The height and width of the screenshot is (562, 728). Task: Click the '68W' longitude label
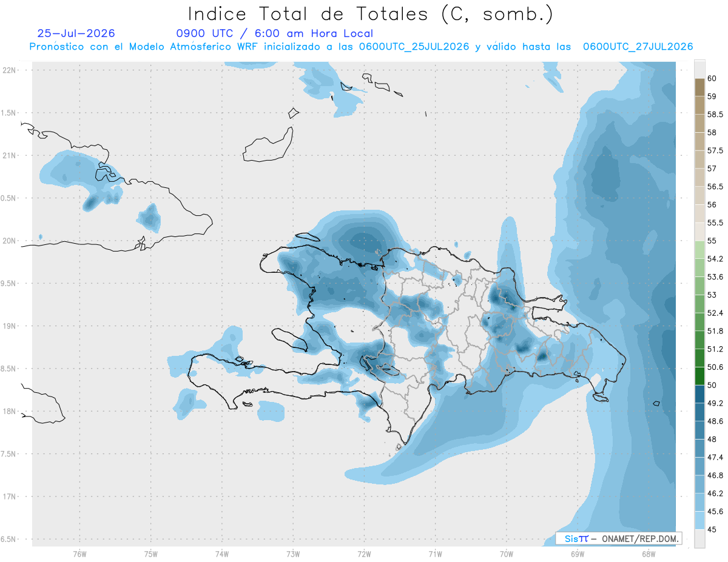(649, 554)
